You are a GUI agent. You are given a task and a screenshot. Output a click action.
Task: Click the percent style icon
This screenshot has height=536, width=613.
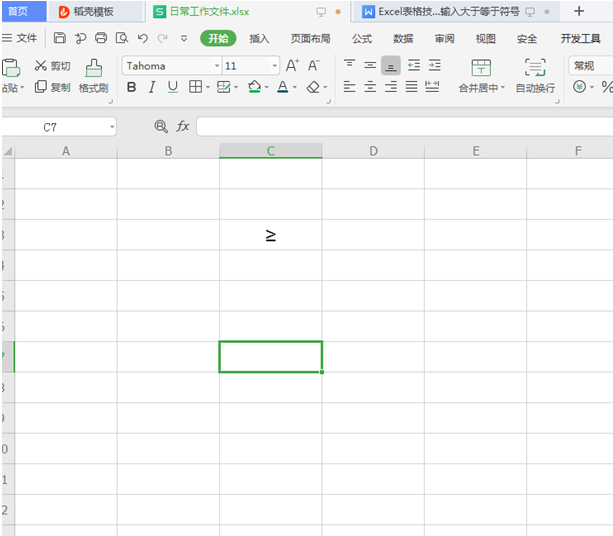click(x=607, y=87)
